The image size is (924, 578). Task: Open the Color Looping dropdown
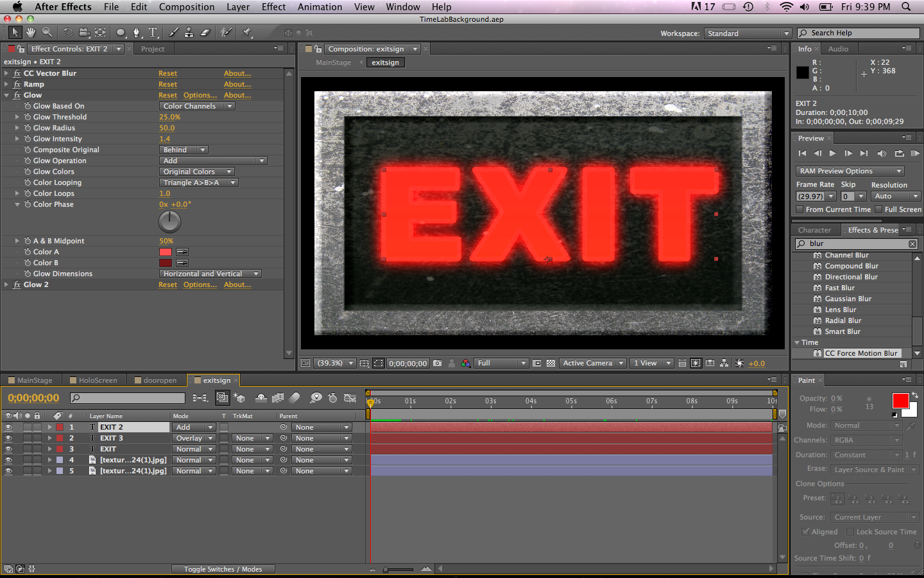[199, 182]
